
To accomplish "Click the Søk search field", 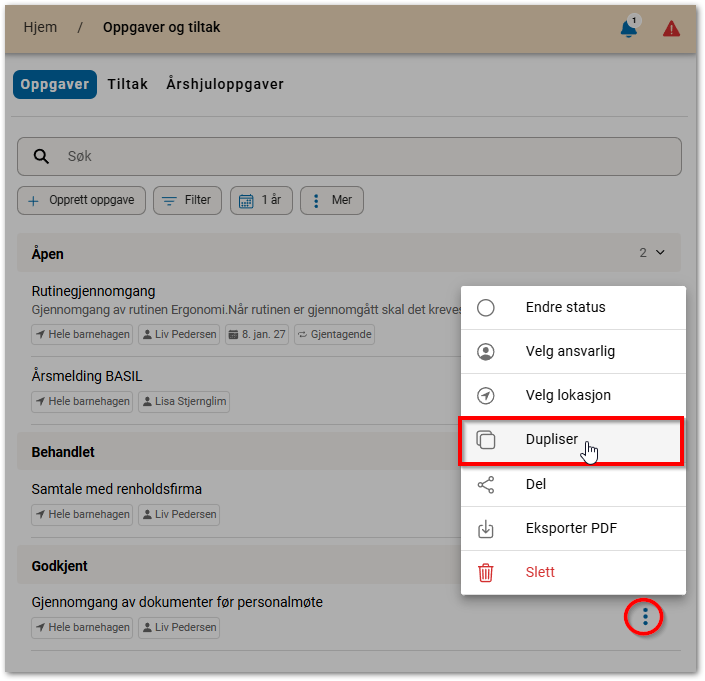I will click(350, 157).
